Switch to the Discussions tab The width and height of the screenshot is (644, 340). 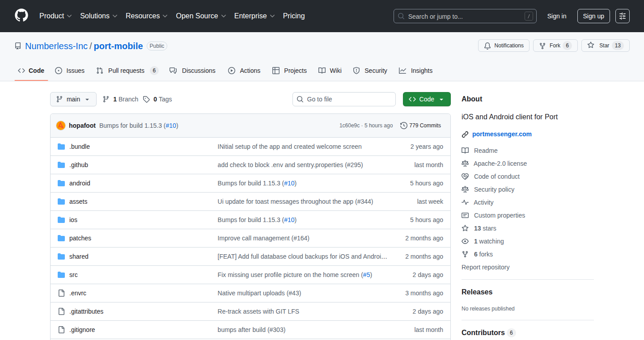[193, 71]
